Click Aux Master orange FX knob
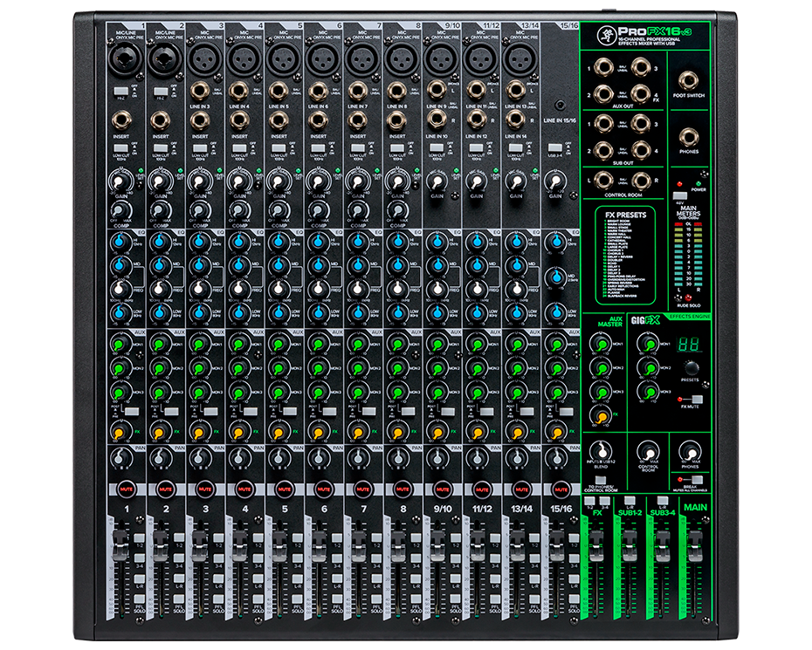 coord(601,415)
